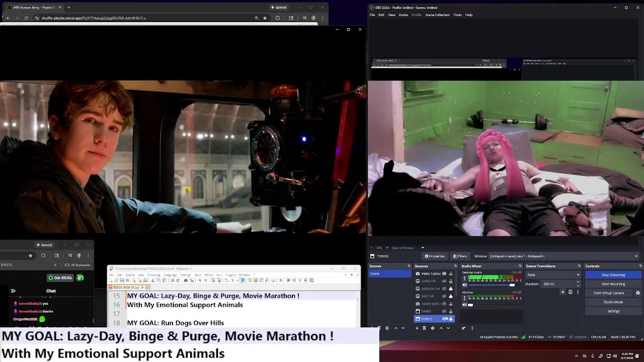Move scene up in Scenes dock

[395, 328]
